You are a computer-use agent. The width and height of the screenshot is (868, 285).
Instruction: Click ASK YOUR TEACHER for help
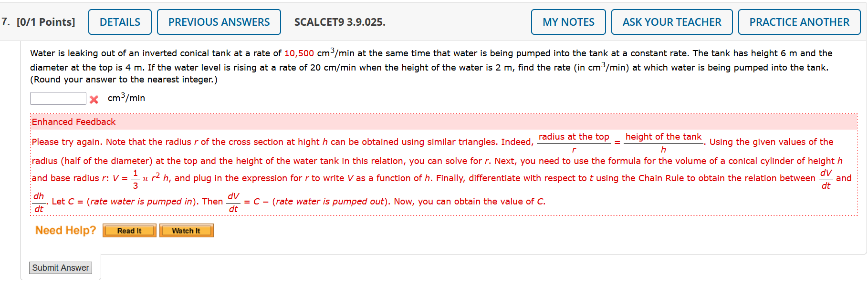(x=671, y=21)
